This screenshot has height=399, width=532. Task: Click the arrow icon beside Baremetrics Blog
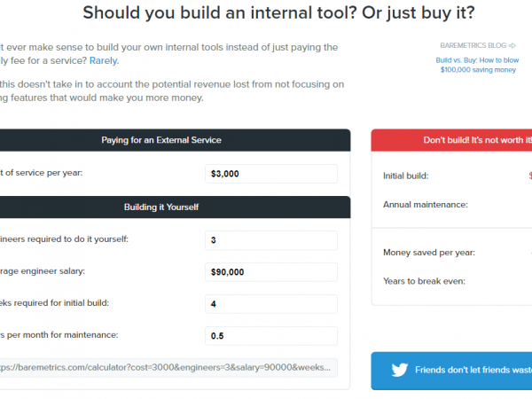pos(512,45)
